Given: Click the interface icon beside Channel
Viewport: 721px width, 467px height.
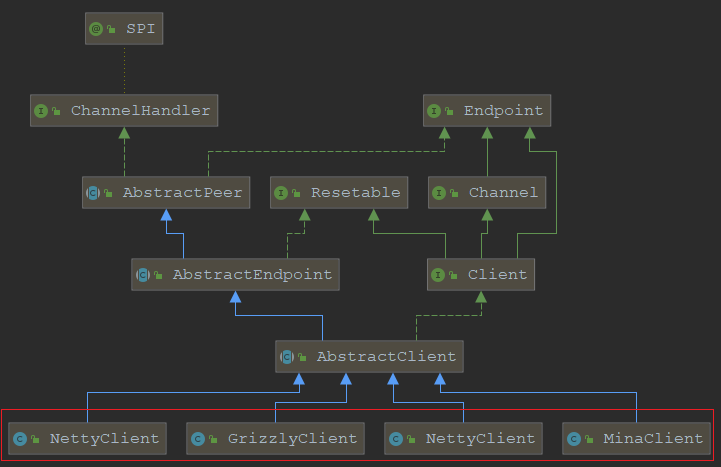Looking at the screenshot, I should click(x=439, y=193).
